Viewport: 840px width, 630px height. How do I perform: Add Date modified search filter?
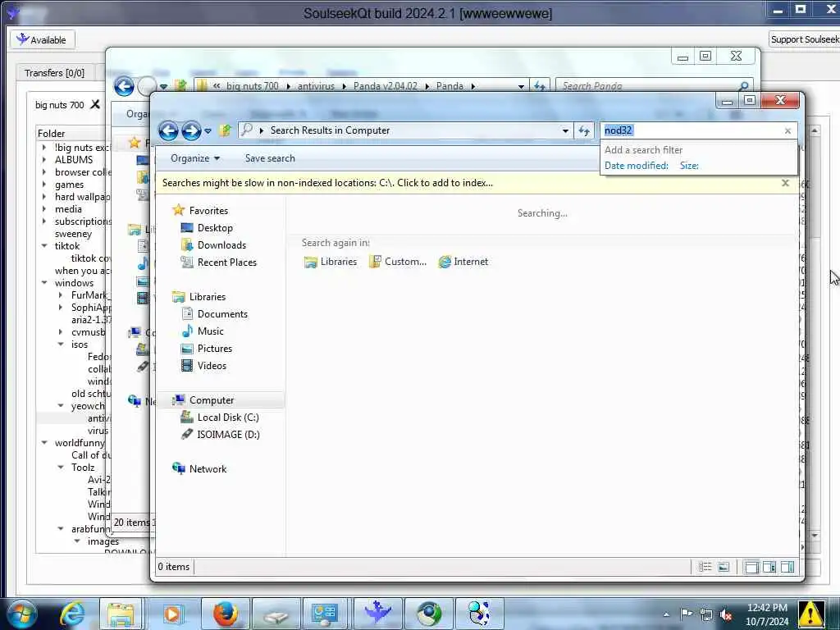(637, 166)
